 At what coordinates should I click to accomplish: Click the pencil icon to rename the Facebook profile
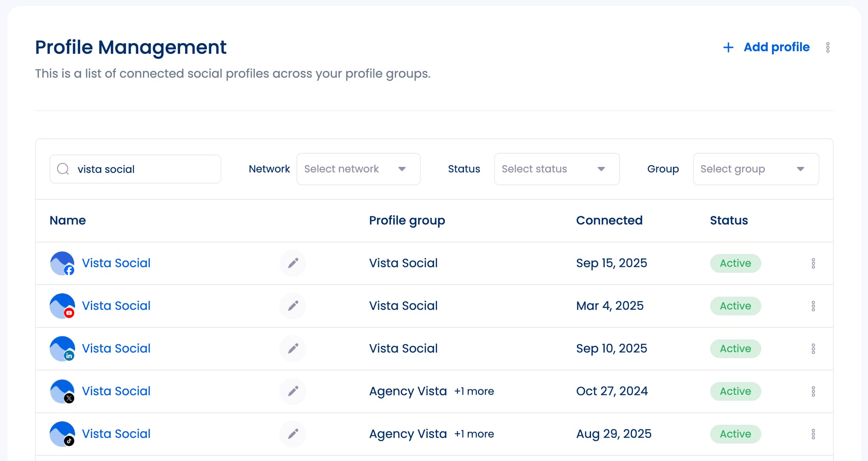(x=293, y=263)
